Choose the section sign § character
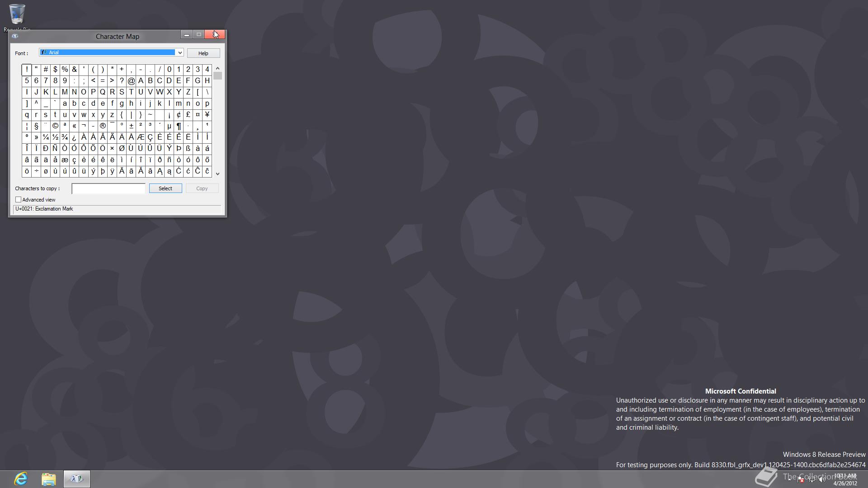Image resolution: width=868 pixels, height=488 pixels. (36, 126)
